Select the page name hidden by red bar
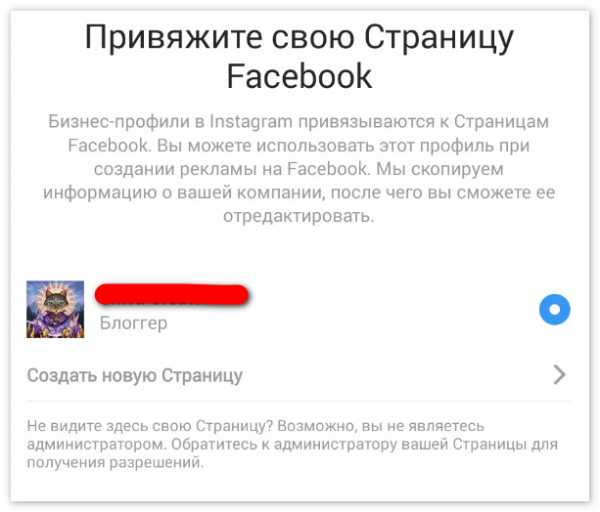This screenshot has width=600, height=512. point(172,295)
